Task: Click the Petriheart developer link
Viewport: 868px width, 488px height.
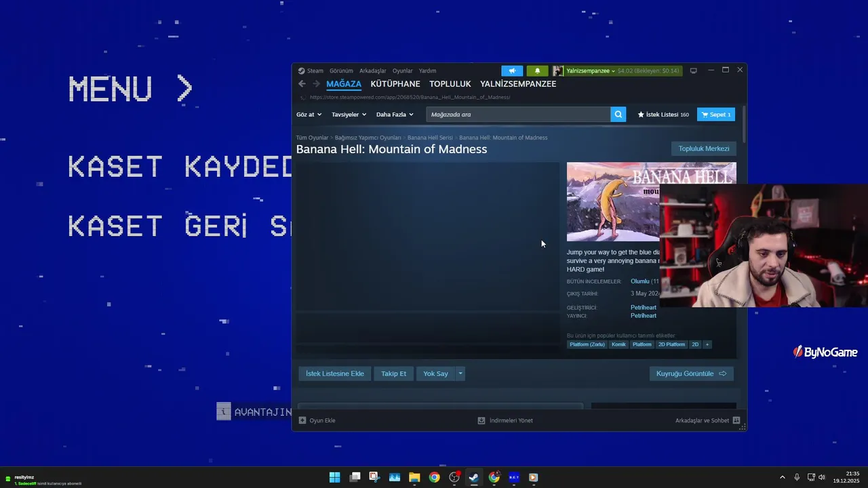Action: tap(644, 308)
